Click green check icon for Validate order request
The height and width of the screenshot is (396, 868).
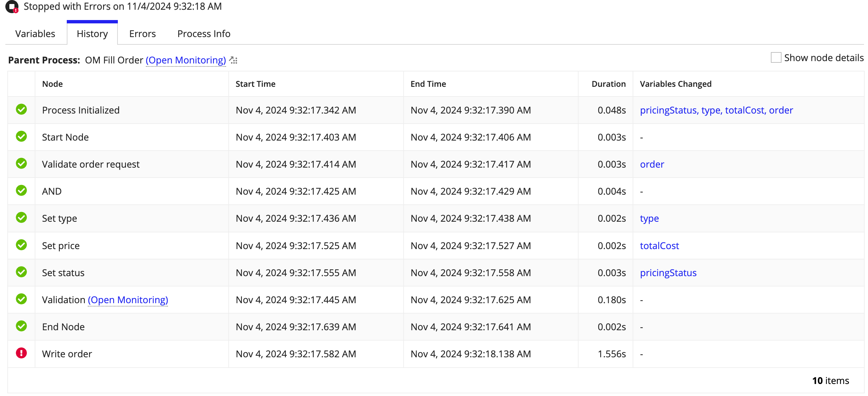click(x=21, y=164)
